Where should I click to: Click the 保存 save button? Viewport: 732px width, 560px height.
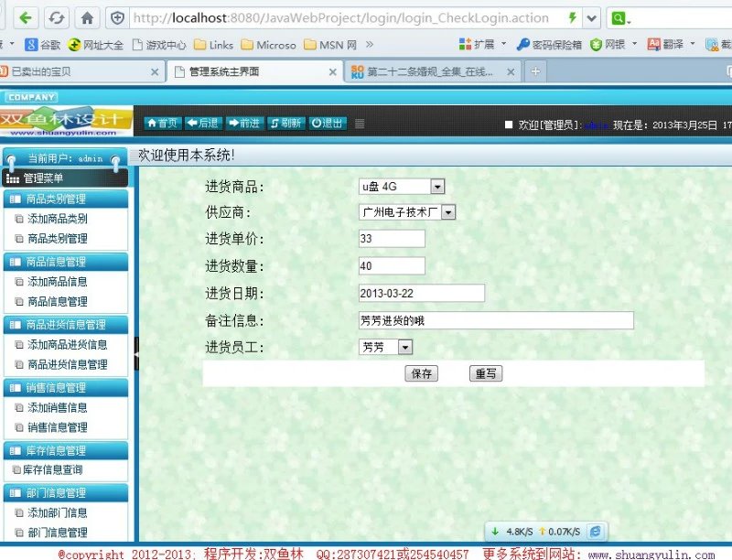coord(421,373)
